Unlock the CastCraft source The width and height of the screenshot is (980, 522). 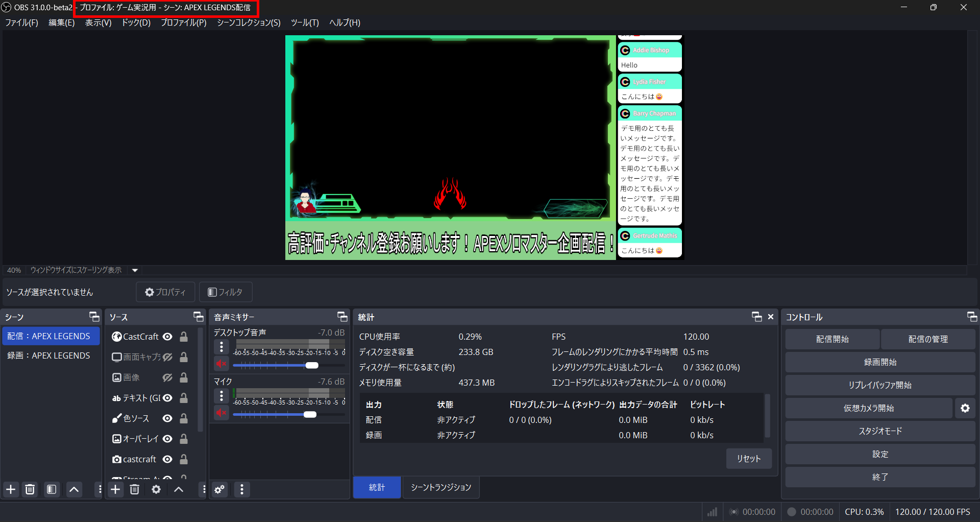tap(184, 337)
